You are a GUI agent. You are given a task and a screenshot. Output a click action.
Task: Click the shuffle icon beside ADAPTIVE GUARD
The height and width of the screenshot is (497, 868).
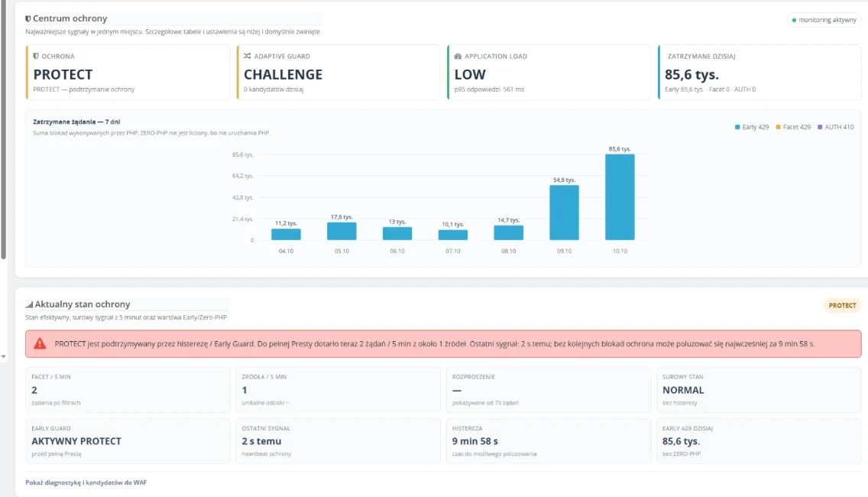coord(247,56)
